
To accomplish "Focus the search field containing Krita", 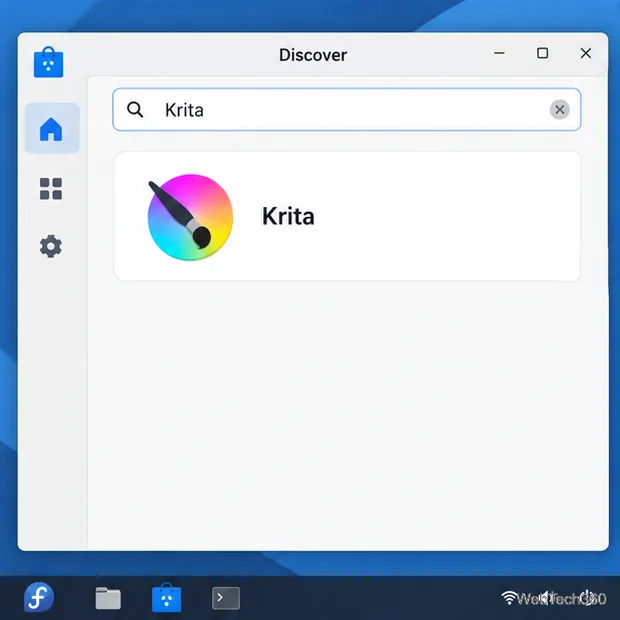I will (346, 110).
